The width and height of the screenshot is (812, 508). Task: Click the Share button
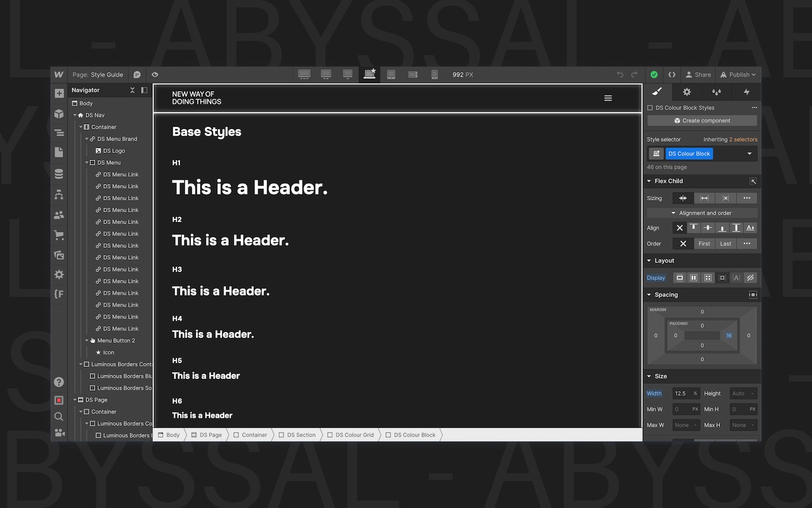(698, 74)
